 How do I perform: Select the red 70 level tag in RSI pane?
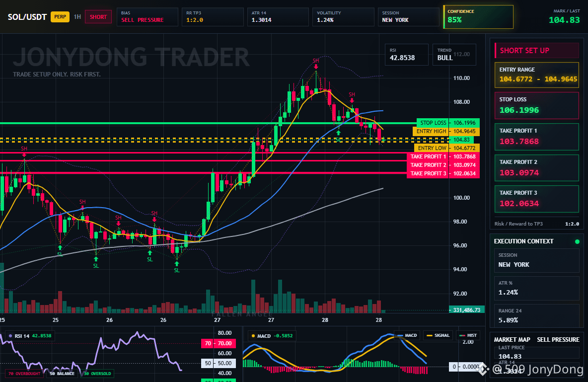(x=218, y=343)
